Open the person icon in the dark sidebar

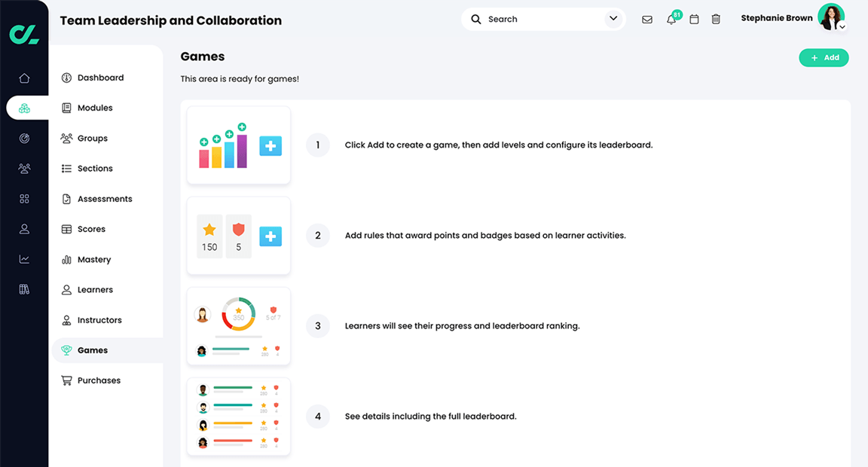pos(24,228)
